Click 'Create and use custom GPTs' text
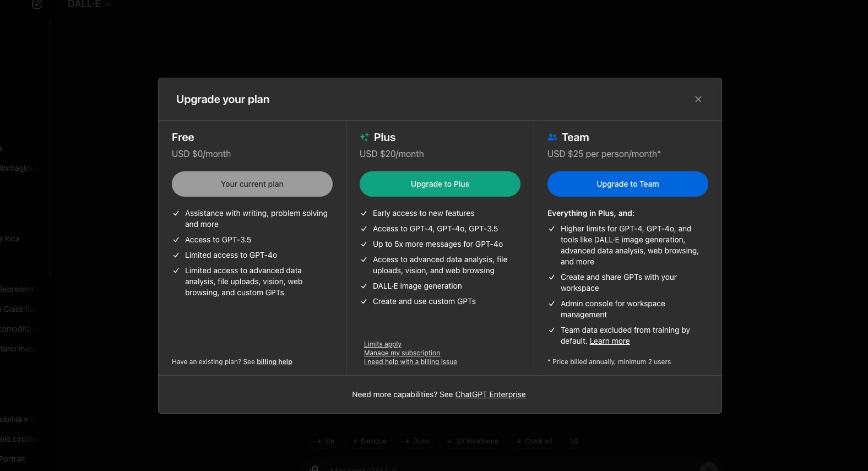Screen dimensions: 868x471 click(424, 301)
